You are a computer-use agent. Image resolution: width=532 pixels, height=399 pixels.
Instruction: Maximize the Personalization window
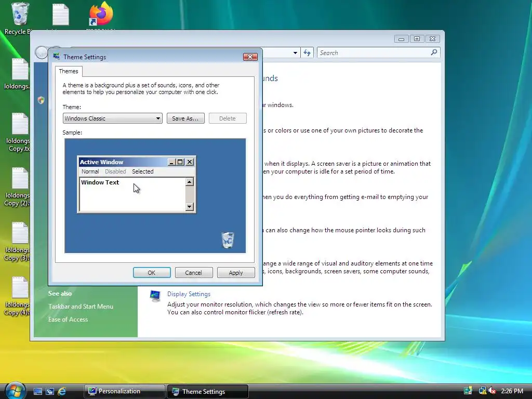[x=417, y=38]
